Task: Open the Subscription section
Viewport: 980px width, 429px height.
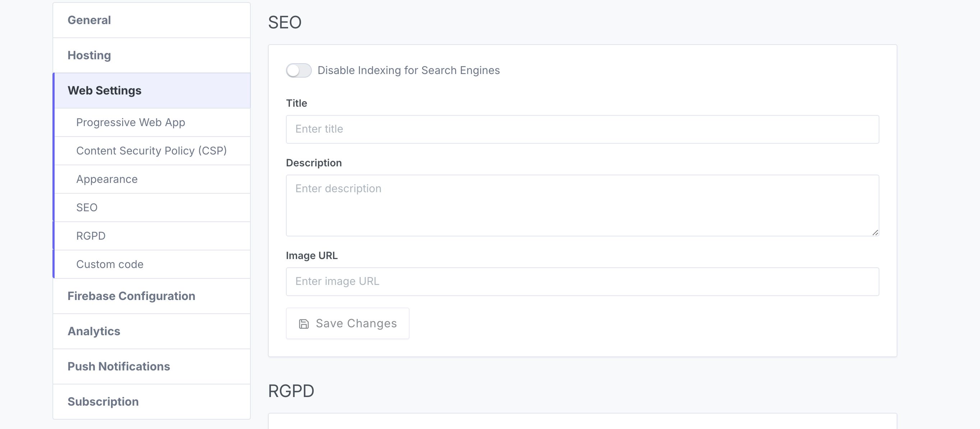Action: (x=103, y=402)
